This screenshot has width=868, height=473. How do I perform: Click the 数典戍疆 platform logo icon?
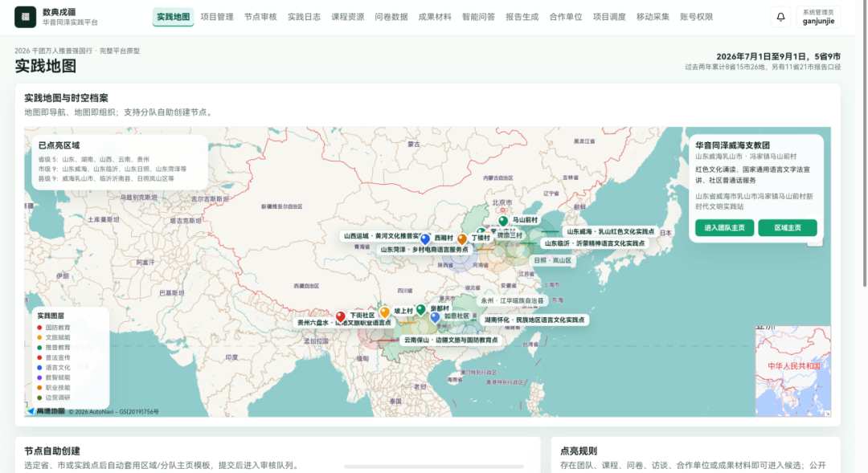[x=25, y=17]
